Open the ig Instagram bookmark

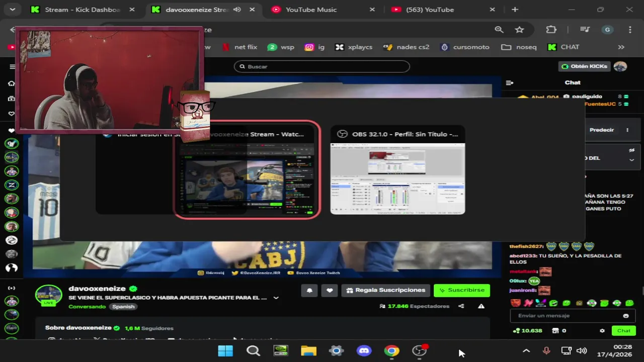(314, 47)
